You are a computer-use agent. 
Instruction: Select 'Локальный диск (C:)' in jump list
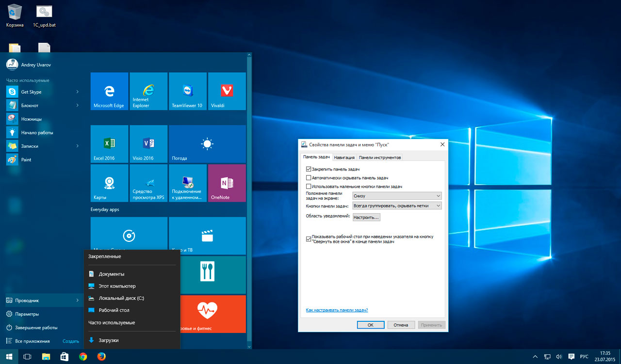[121, 298]
